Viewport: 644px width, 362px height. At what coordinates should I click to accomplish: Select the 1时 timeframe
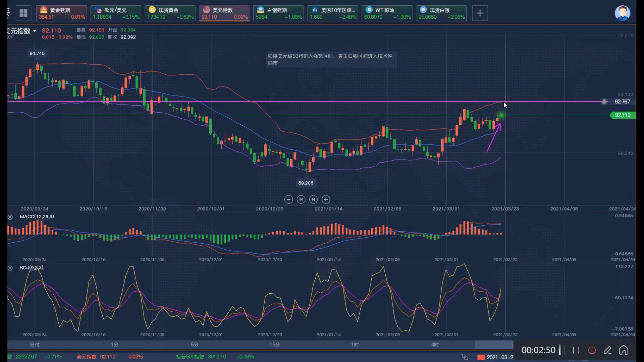(x=355, y=345)
